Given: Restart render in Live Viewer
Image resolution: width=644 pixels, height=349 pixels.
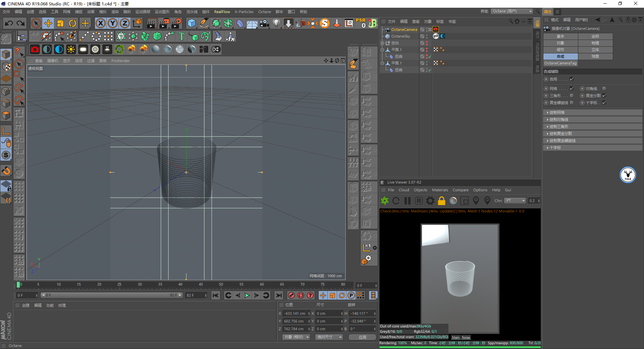Looking at the screenshot, I should (396, 201).
